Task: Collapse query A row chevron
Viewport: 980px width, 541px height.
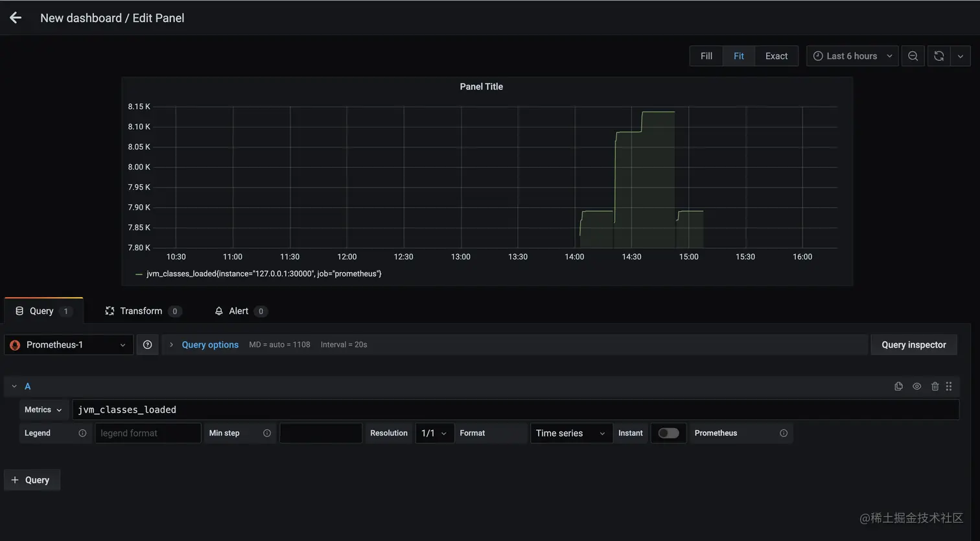Action: [14, 386]
